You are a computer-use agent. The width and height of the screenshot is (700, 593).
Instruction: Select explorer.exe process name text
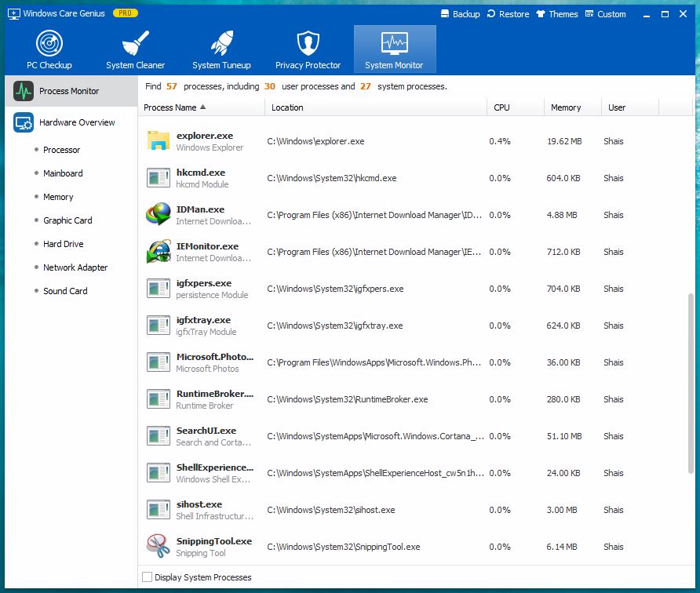(205, 136)
